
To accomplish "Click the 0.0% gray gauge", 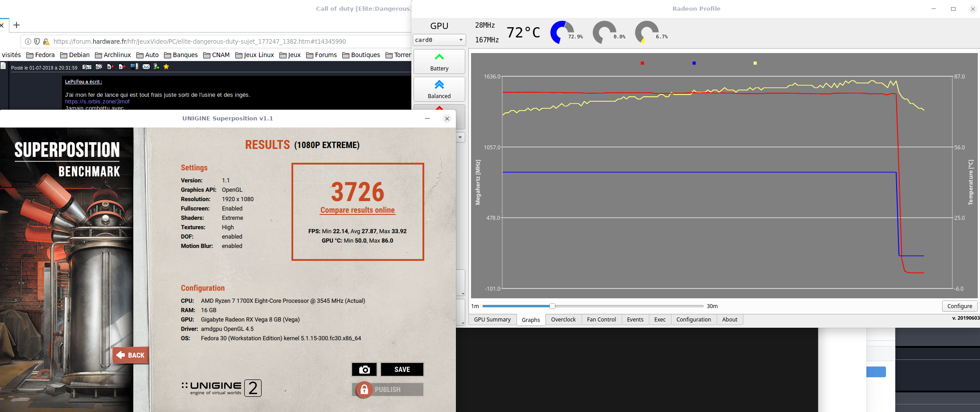I will (x=604, y=32).
